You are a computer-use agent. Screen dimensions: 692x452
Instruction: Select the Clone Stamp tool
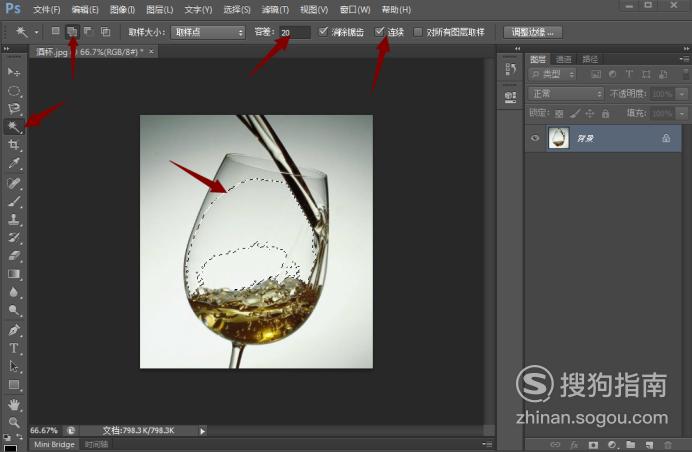pyautogui.click(x=14, y=219)
